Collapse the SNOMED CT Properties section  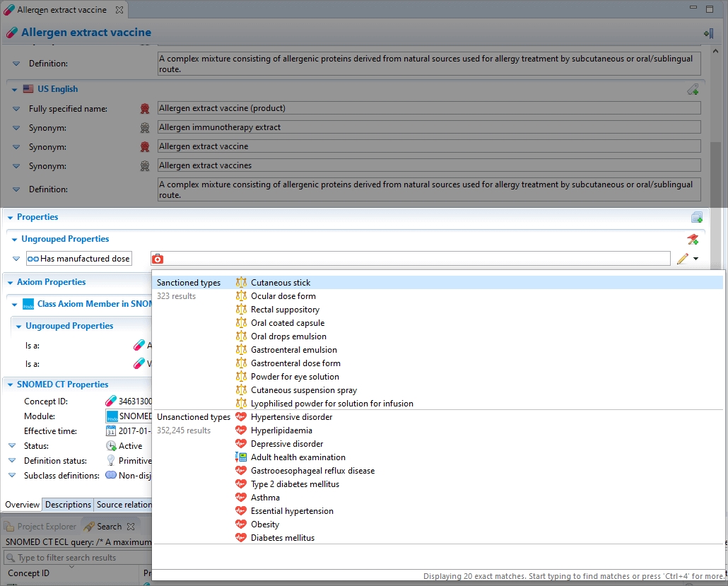point(10,385)
